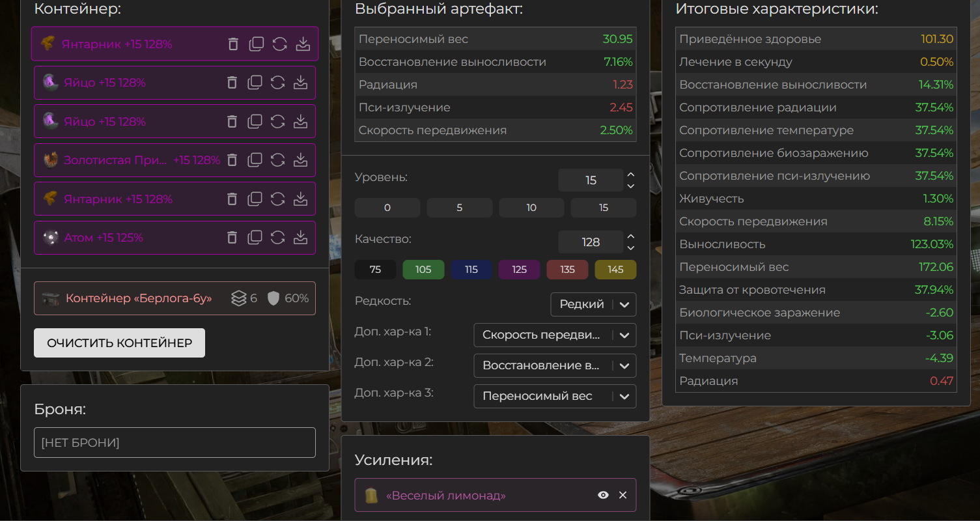Open the Редкость dropdown
980x521 pixels.
(x=593, y=304)
